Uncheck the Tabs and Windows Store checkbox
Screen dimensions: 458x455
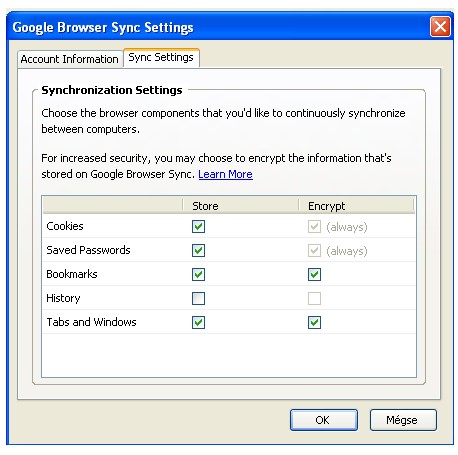coord(198,322)
